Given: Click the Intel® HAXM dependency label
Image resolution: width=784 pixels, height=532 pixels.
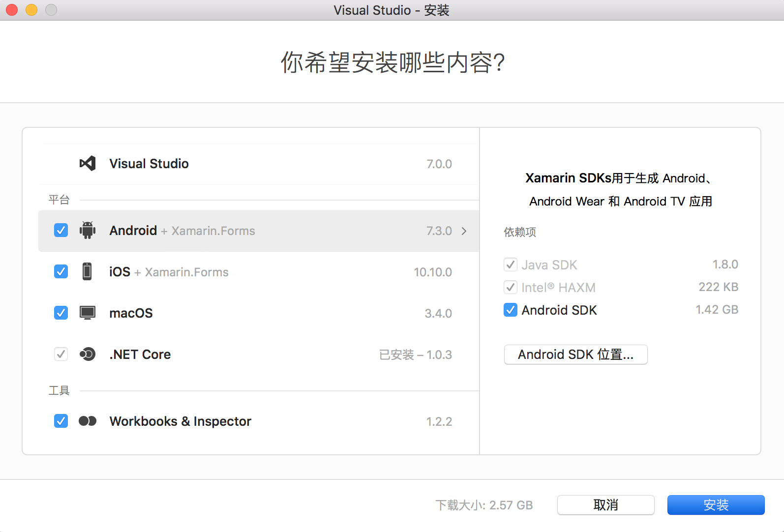Looking at the screenshot, I should [559, 288].
